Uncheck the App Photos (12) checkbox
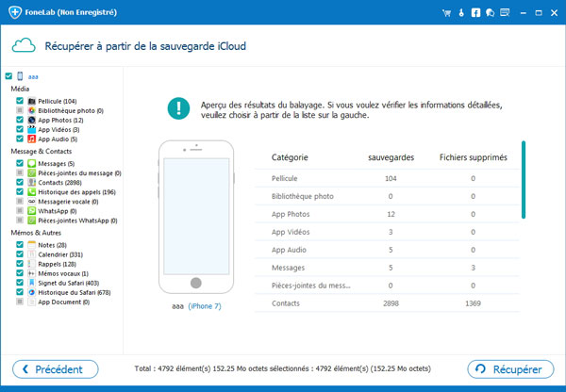This screenshot has width=566, height=392. (20, 120)
